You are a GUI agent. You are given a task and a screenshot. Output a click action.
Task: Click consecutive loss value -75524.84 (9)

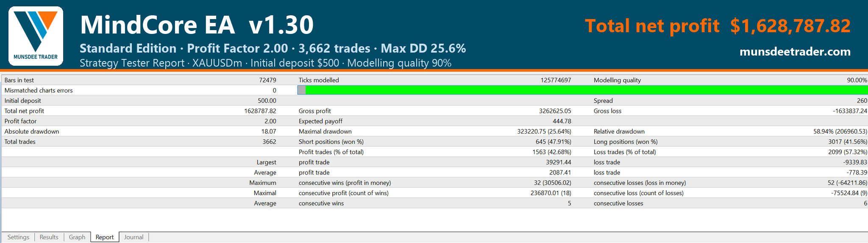coord(849,193)
